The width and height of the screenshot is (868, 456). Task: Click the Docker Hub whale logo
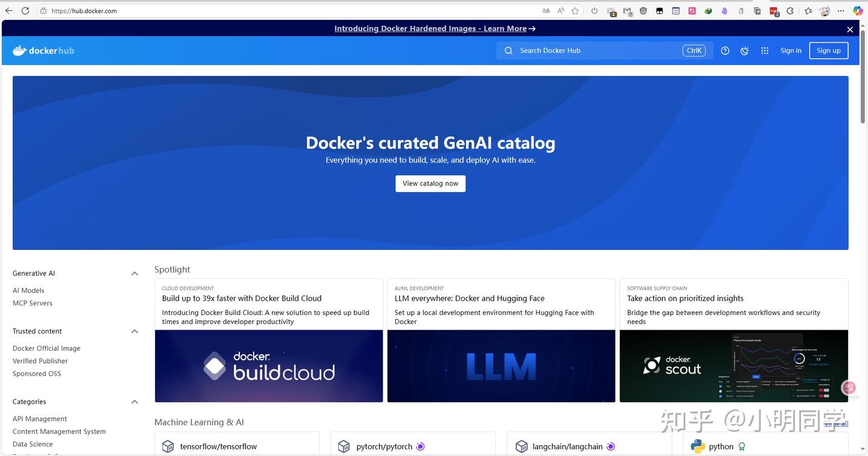point(20,50)
